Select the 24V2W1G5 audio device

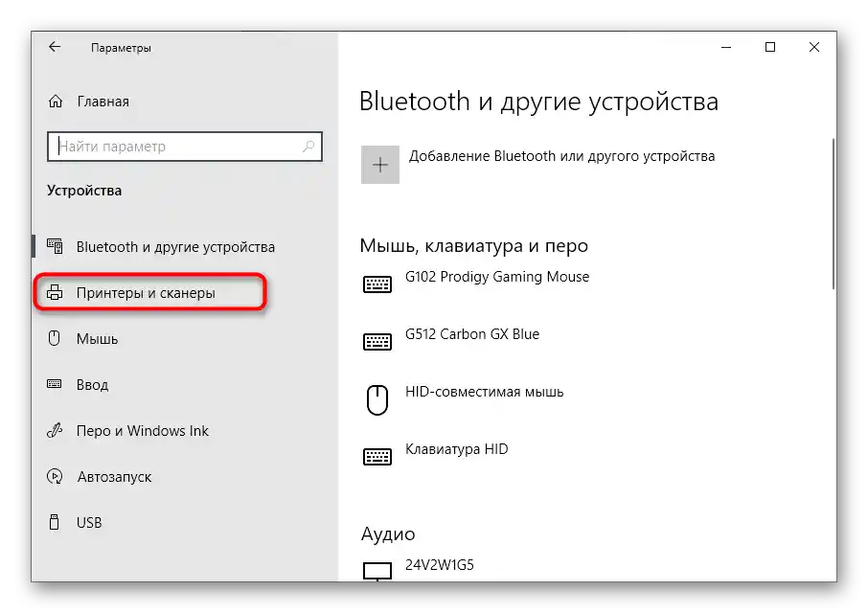[x=440, y=565]
